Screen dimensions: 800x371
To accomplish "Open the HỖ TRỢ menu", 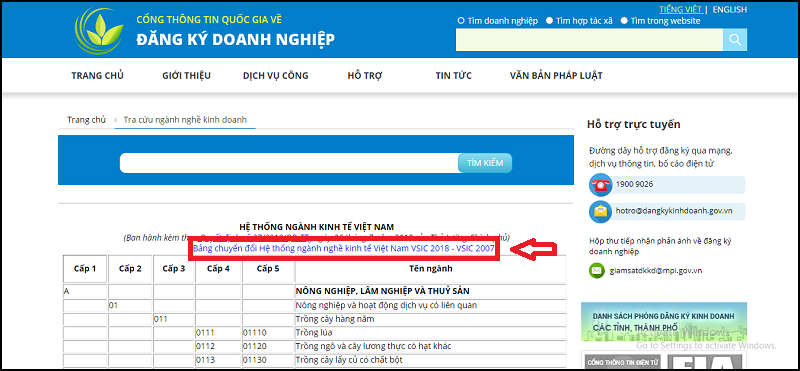I will pos(365,76).
